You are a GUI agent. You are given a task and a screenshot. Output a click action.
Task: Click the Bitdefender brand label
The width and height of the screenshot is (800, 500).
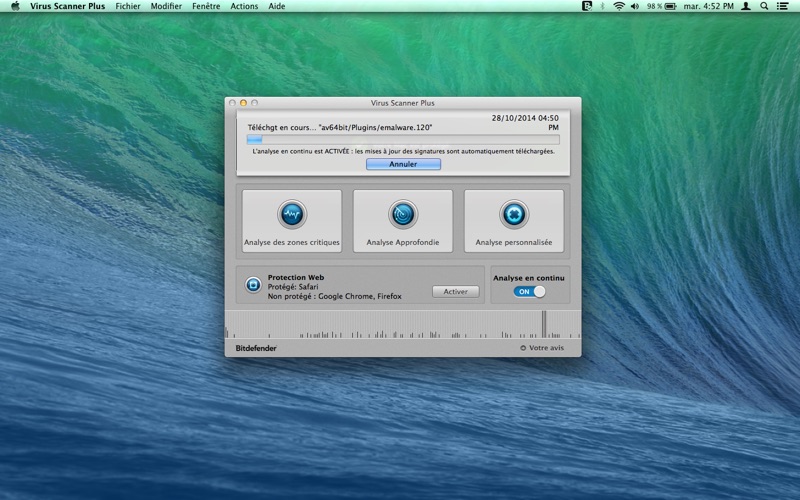tap(256, 348)
